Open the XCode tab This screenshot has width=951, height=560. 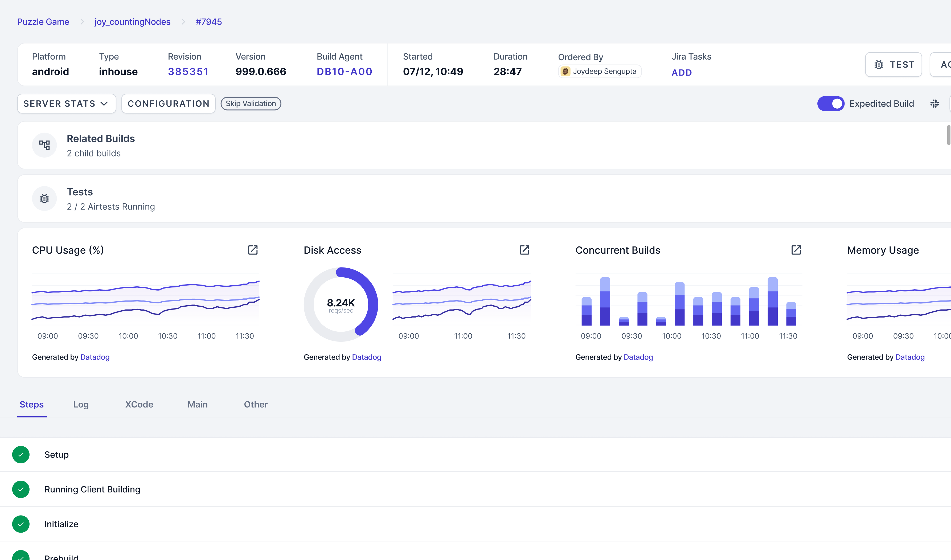139,404
